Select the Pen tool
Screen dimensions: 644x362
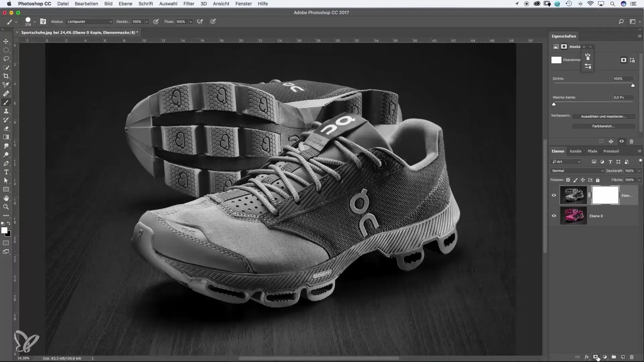click(6, 164)
